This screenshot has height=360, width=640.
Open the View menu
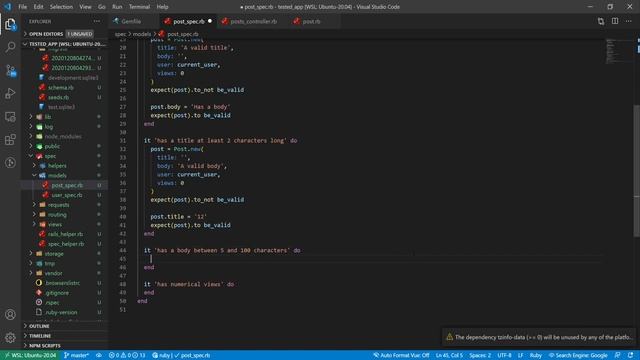click(85, 7)
